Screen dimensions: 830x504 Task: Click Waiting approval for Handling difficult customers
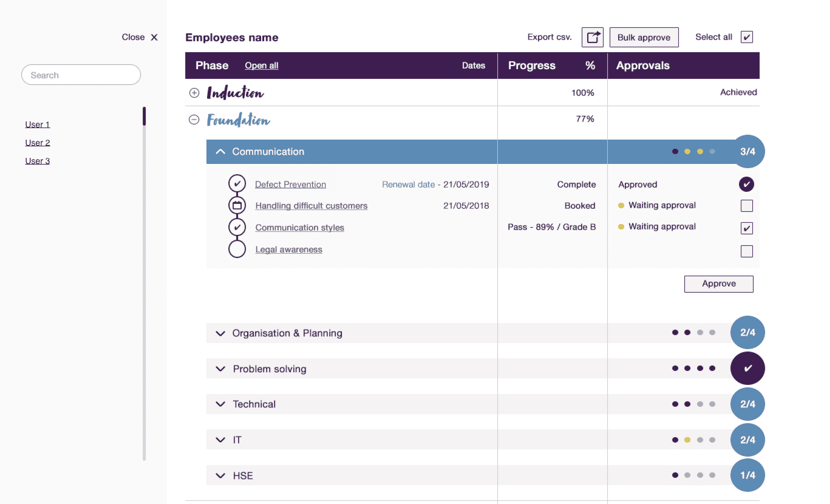[x=662, y=205]
